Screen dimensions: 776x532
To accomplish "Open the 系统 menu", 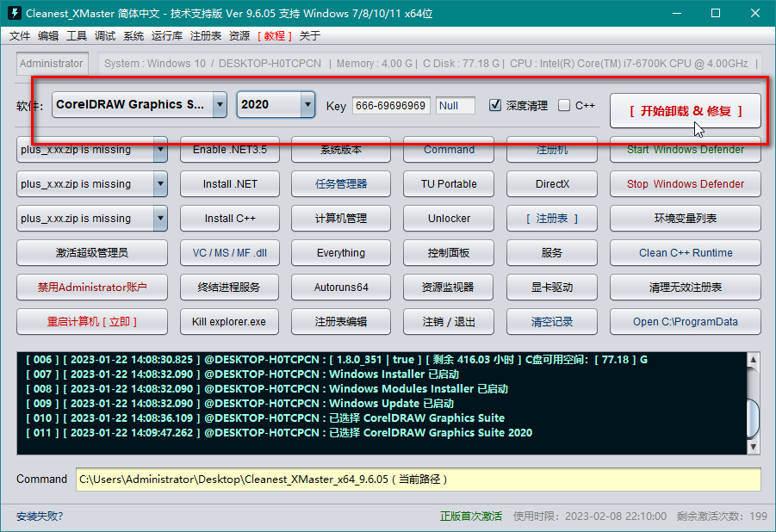I will pyautogui.click(x=133, y=35).
